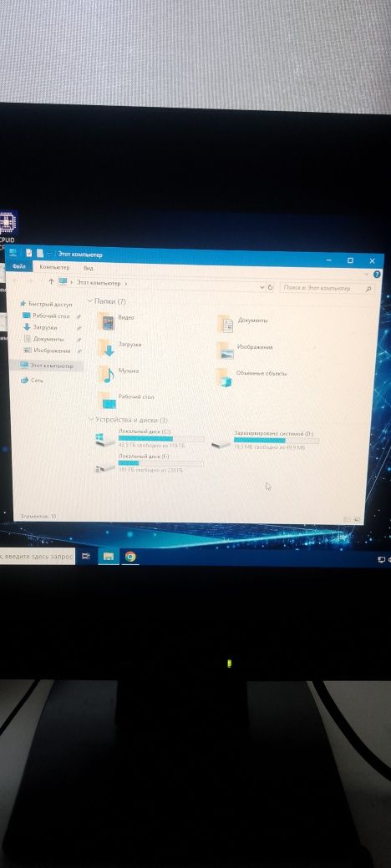
Task: Collapse the Папки (7) group
Action: pos(89,300)
